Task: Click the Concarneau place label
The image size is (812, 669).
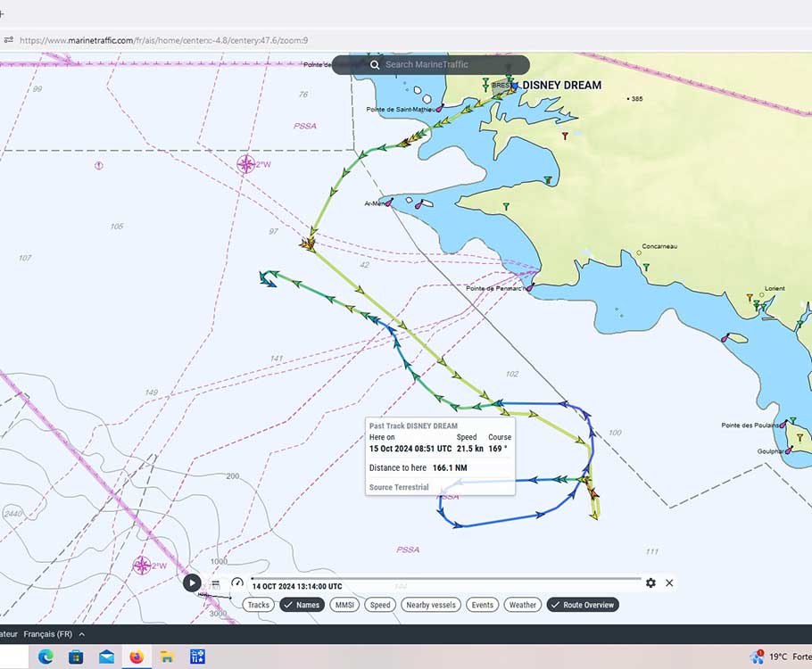Action: coord(659,246)
